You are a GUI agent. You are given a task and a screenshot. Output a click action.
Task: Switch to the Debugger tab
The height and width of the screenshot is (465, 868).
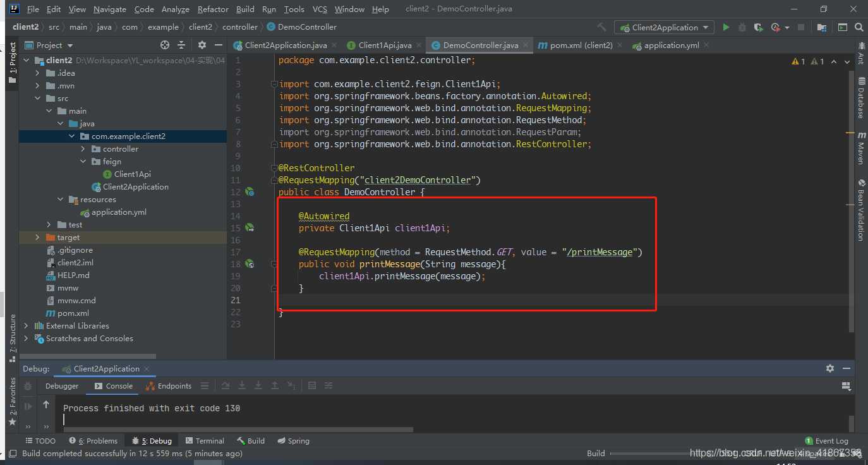(x=62, y=386)
